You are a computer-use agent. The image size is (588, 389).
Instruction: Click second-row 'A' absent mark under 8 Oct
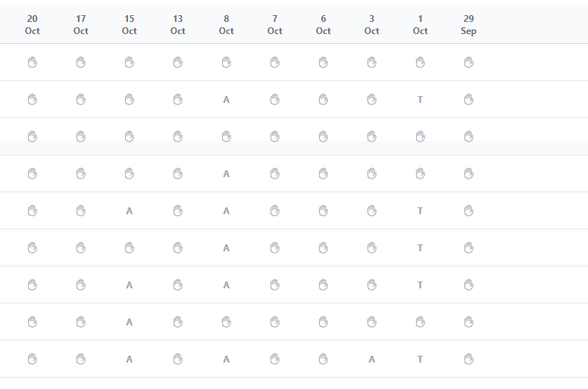pyautogui.click(x=226, y=99)
